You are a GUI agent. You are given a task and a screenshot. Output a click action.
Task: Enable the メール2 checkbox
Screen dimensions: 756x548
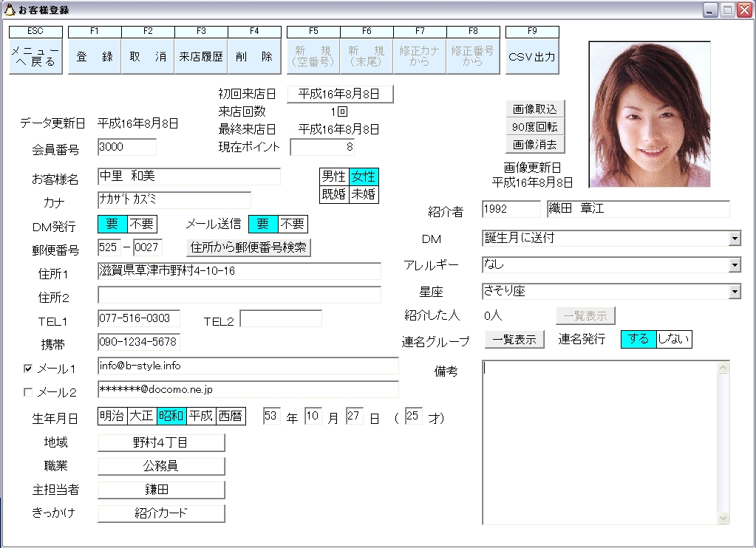[28, 392]
